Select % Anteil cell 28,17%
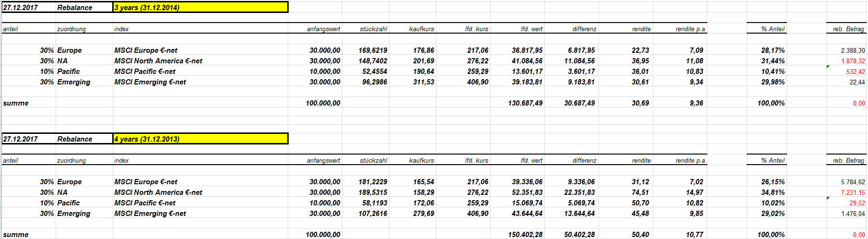Screen dimensions: 868x239 [773, 50]
